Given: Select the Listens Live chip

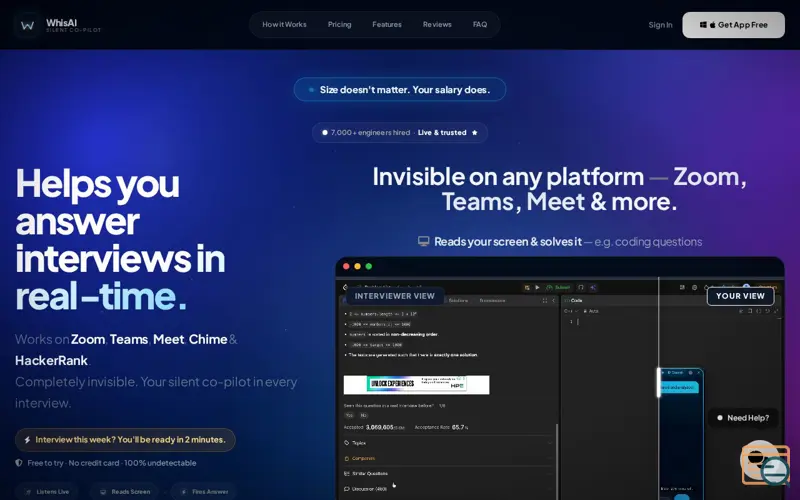Looking at the screenshot, I should [x=47, y=492].
